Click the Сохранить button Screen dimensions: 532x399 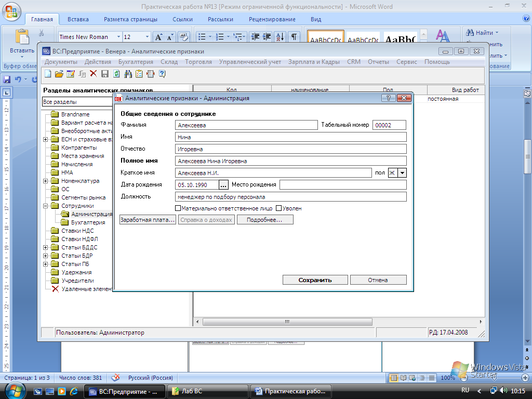pos(315,280)
